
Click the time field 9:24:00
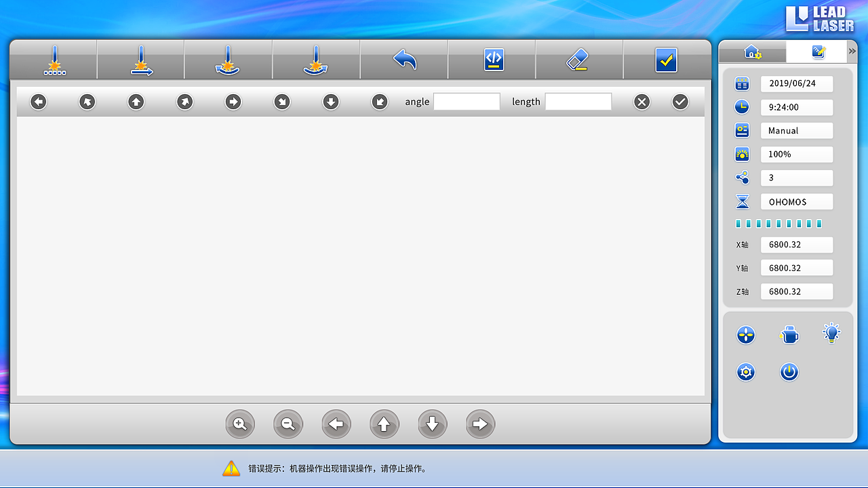(797, 107)
